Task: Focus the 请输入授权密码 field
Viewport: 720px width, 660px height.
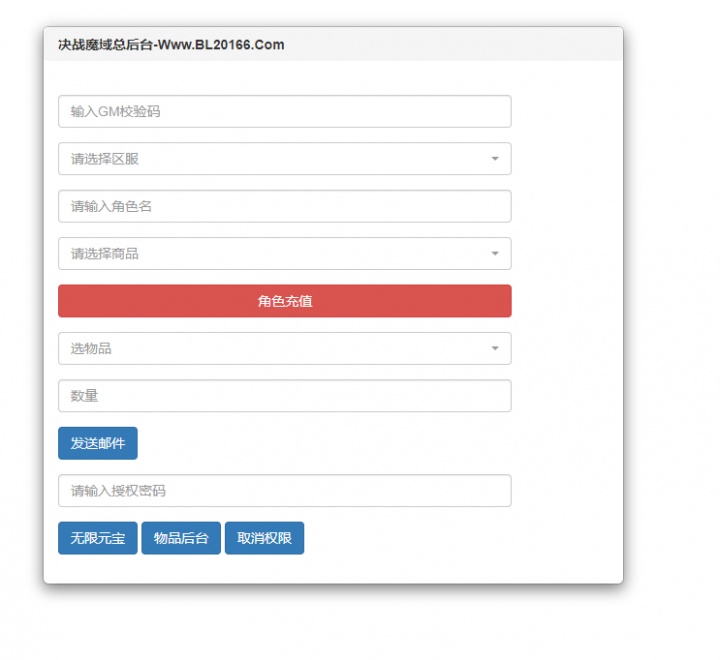Action: coord(285,491)
